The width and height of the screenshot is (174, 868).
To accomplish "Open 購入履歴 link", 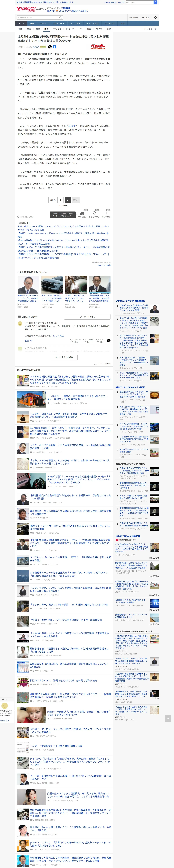I will [146, 18].
